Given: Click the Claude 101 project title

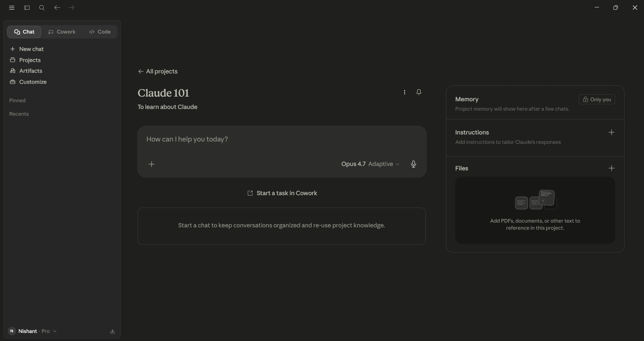Looking at the screenshot, I should tap(164, 93).
